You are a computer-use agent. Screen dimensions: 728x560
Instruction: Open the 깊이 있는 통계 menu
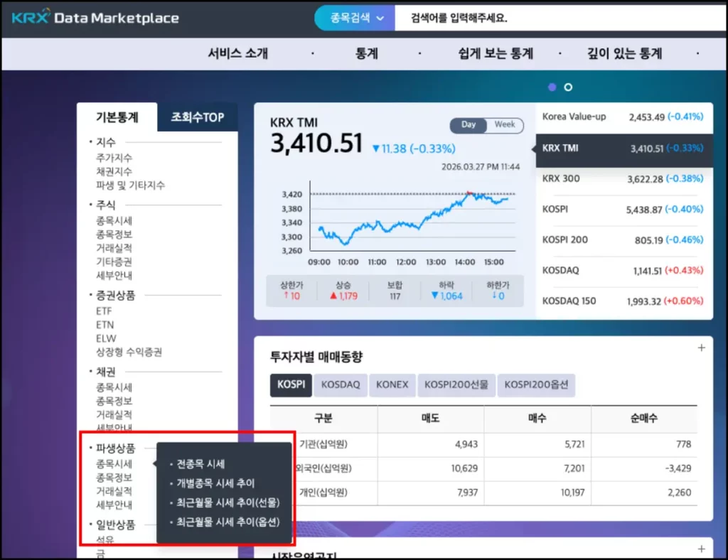tap(624, 53)
